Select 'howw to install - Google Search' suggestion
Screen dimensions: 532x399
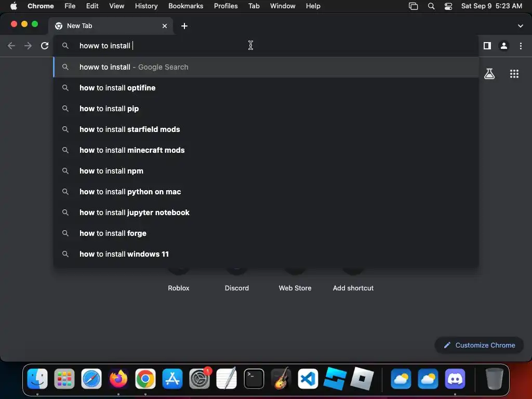(x=266, y=67)
